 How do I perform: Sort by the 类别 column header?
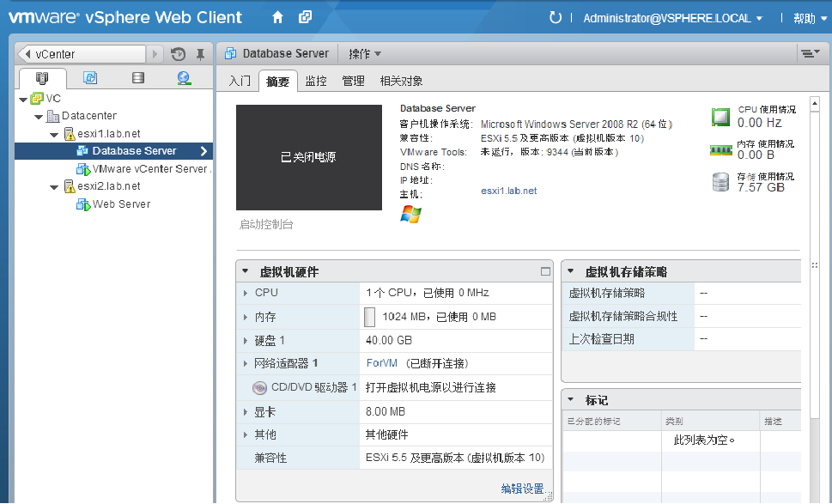tap(710, 422)
